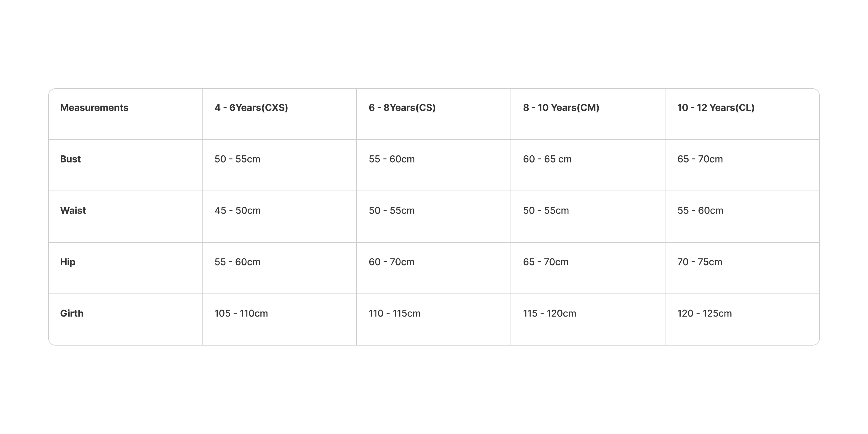Select the Bust row label
The width and height of the screenshot is (868, 434).
(x=70, y=159)
